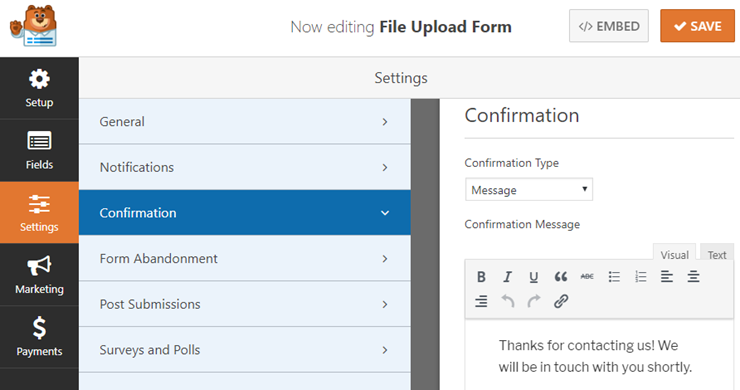This screenshot has height=390, width=740.
Task: Open Surveys and Polls settings section
Action: 244,350
